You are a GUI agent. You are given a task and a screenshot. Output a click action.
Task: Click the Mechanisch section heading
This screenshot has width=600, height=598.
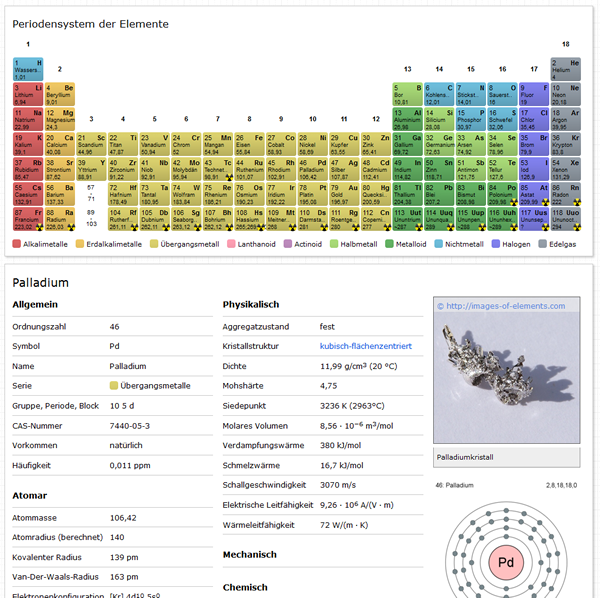249,554
